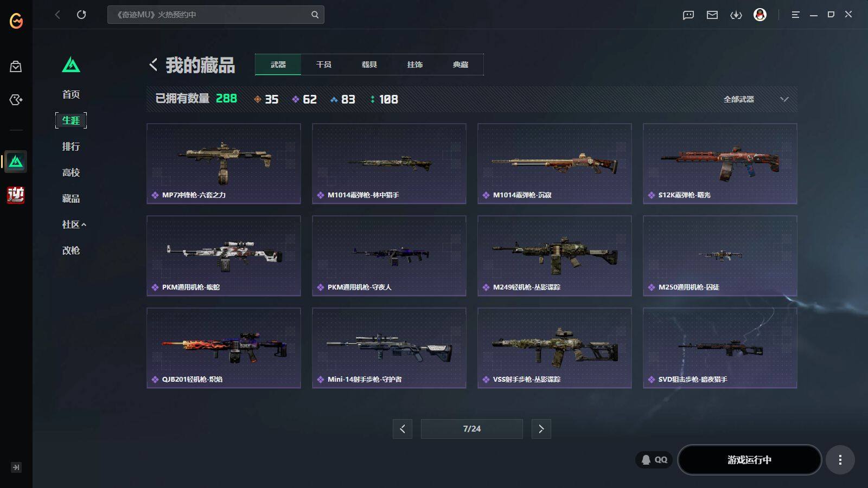Open the QQ penguin user avatar
This screenshot has width=868, height=488.
(x=760, y=15)
